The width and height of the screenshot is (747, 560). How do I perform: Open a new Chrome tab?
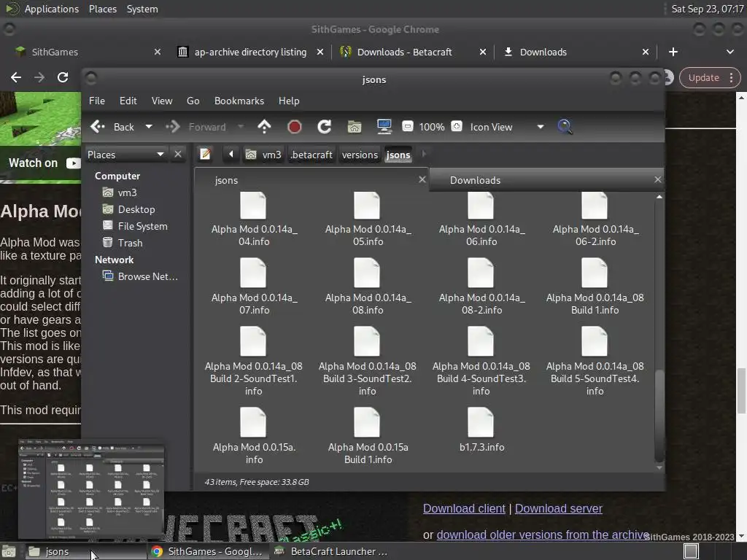pos(673,52)
